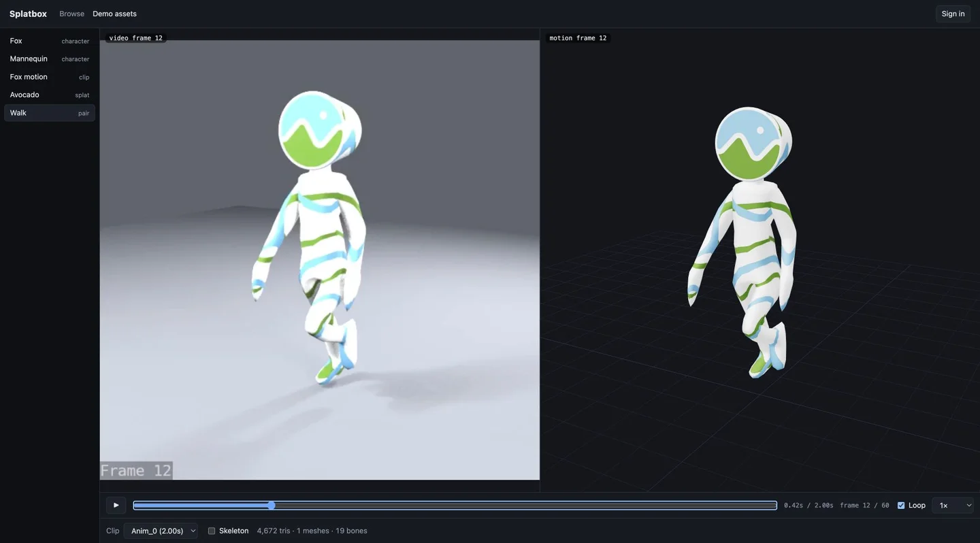The image size is (980, 543).
Task: Click the 'motion frame 12' label
Action: pyautogui.click(x=578, y=38)
